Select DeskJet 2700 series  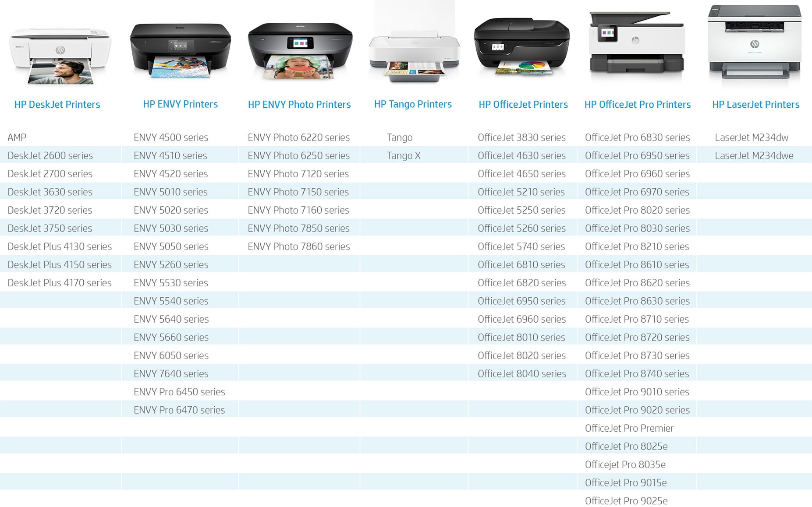pyautogui.click(x=50, y=174)
